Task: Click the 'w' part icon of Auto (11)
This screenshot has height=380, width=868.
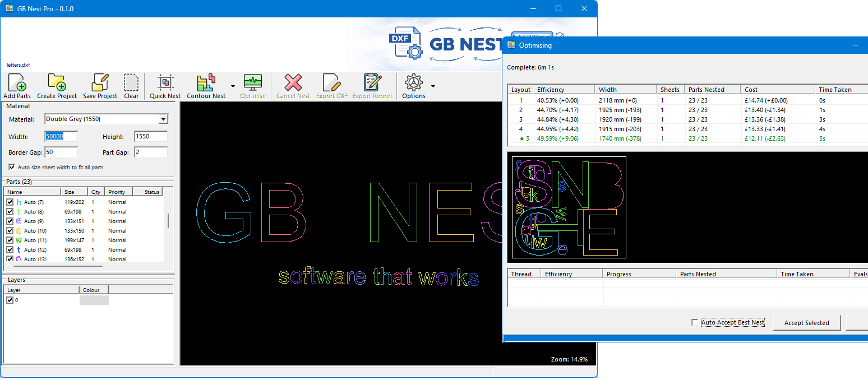Action: [x=19, y=240]
